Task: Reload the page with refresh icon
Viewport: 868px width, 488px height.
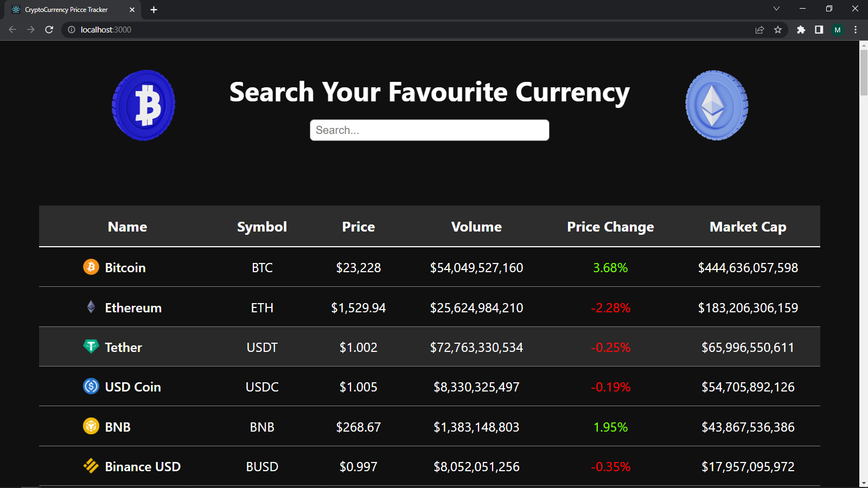Action: (x=49, y=30)
